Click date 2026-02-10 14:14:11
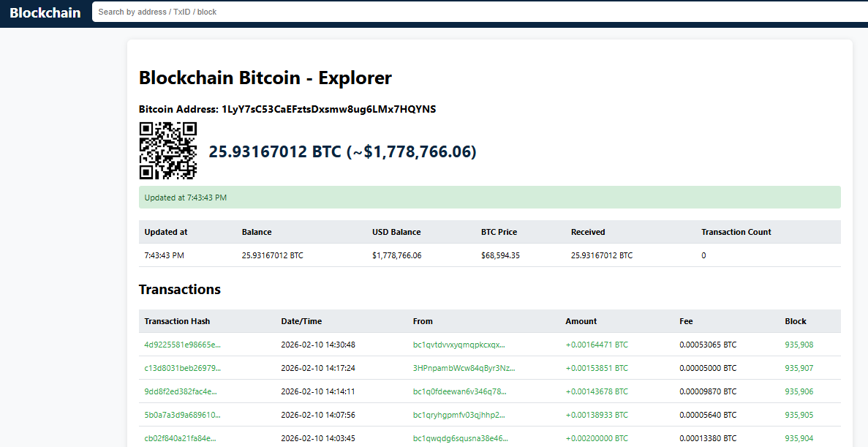 pos(318,391)
